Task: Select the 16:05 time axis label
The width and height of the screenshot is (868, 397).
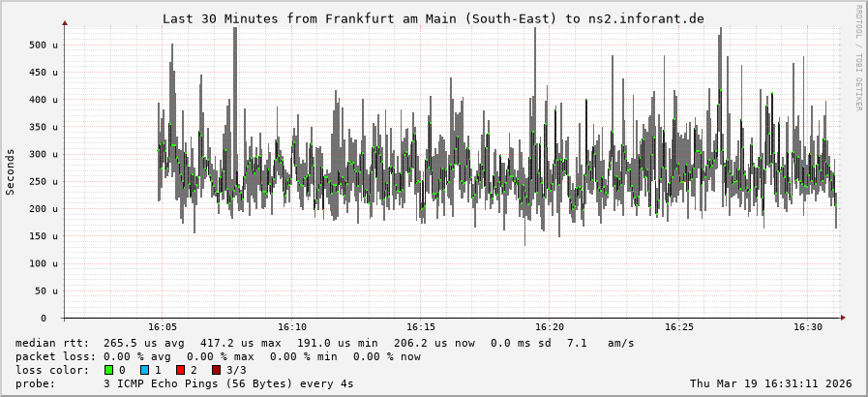Action: pos(163,327)
